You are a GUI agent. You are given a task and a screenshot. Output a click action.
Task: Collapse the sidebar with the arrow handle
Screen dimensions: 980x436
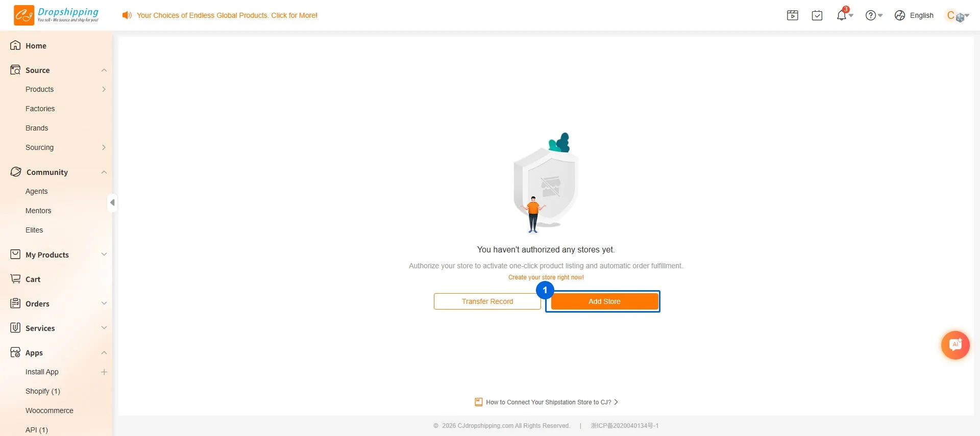click(x=112, y=202)
